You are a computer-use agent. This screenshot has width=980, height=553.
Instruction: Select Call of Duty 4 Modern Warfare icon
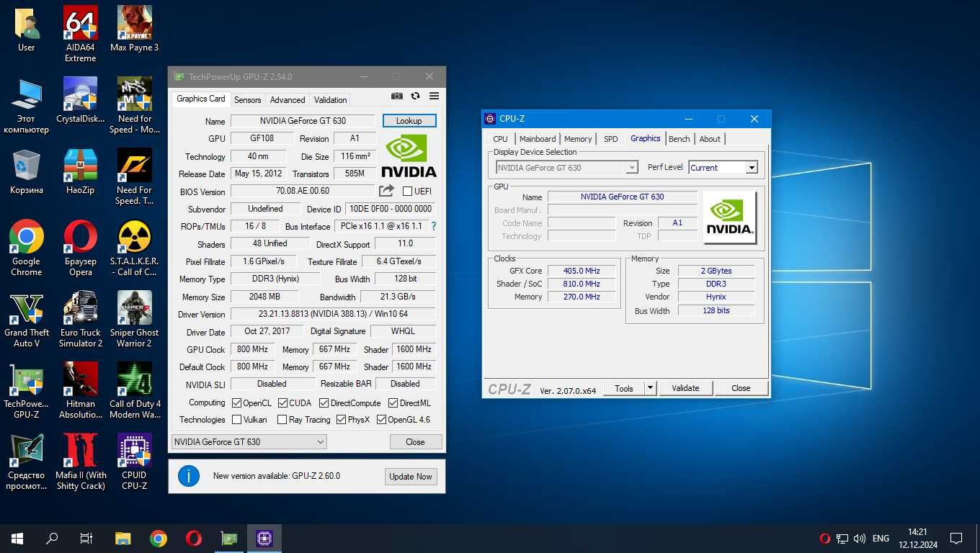click(135, 390)
